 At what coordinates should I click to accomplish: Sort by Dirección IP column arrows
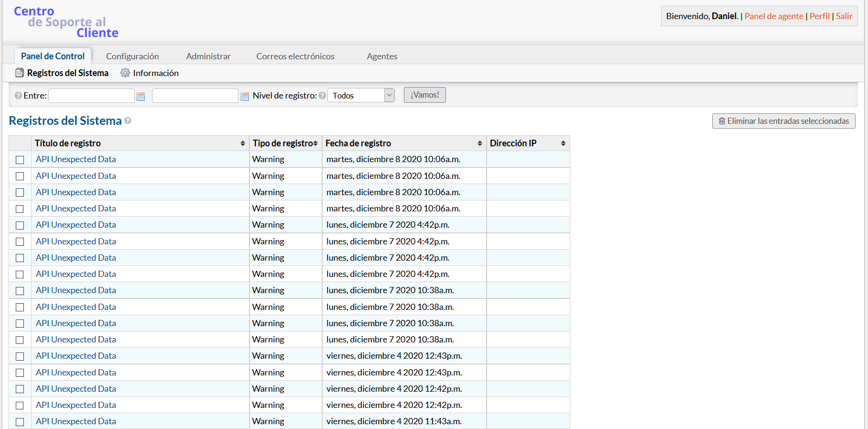[563, 143]
